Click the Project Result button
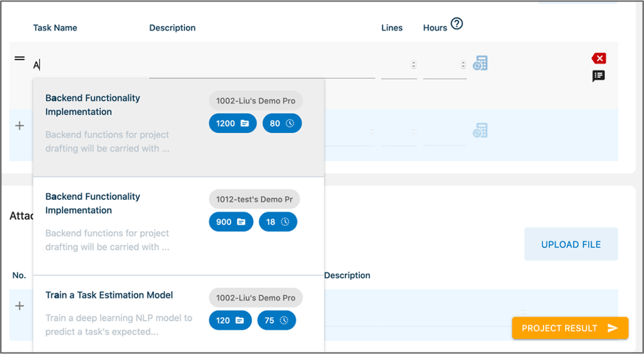Screen dimensions: 644x354 coord(570,328)
